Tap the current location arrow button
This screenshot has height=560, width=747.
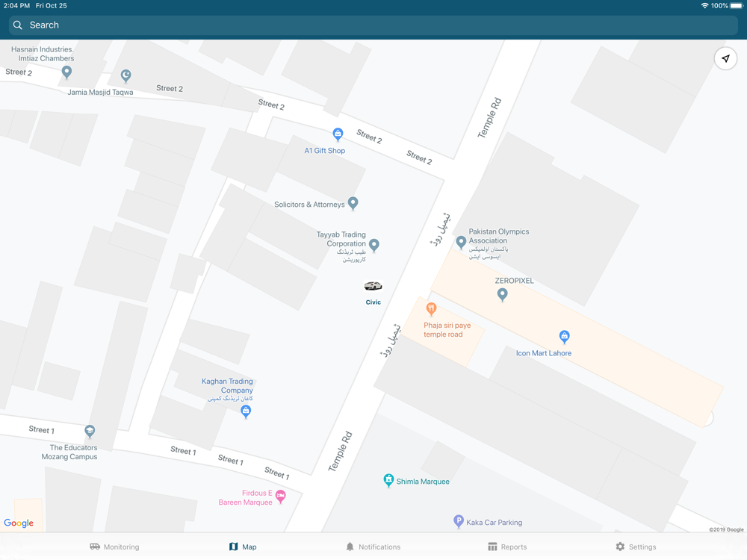coord(725,58)
